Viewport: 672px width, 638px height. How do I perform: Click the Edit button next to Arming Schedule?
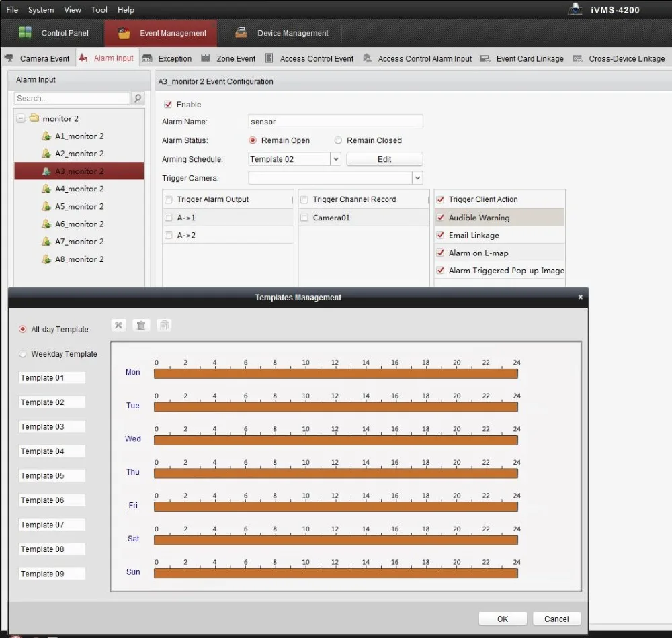tap(384, 159)
